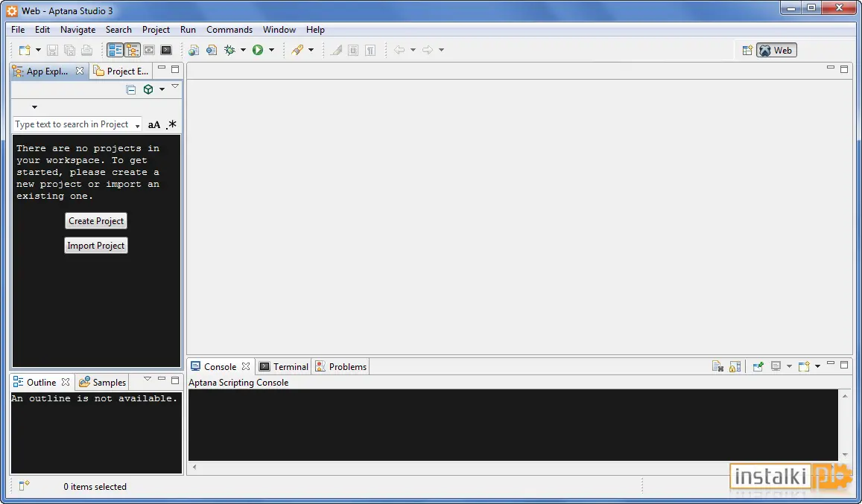The width and height of the screenshot is (862, 504).
Task: Click the Open Perspective icon beside Web
Action: [747, 51]
